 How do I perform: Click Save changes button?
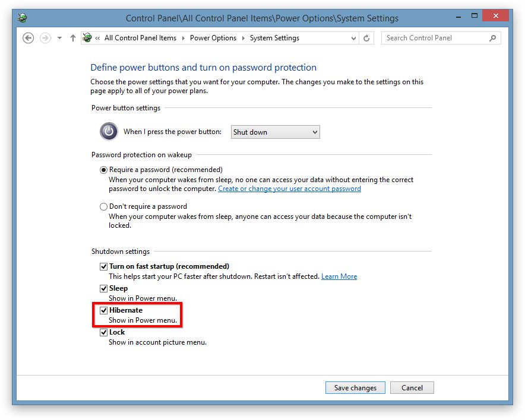click(355, 388)
